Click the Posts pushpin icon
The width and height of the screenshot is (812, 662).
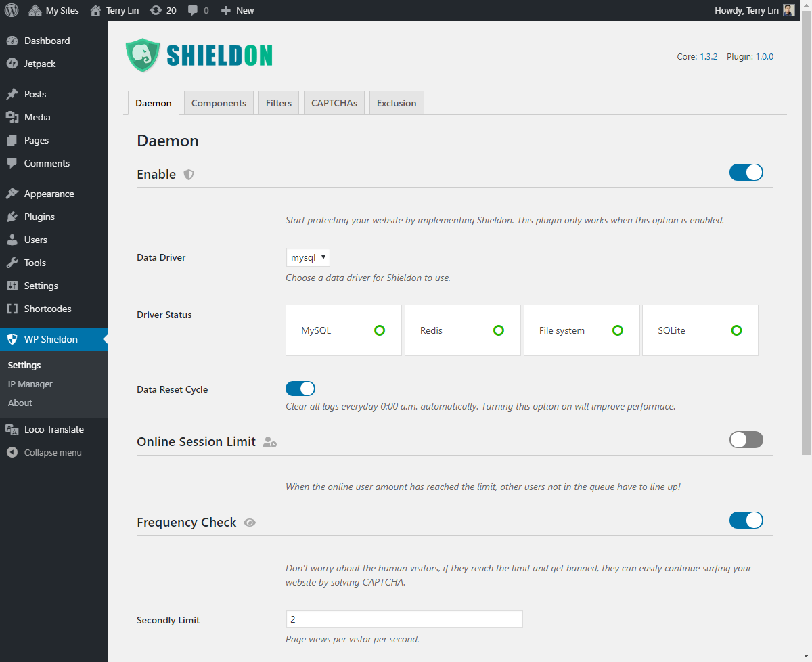(12, 94)
